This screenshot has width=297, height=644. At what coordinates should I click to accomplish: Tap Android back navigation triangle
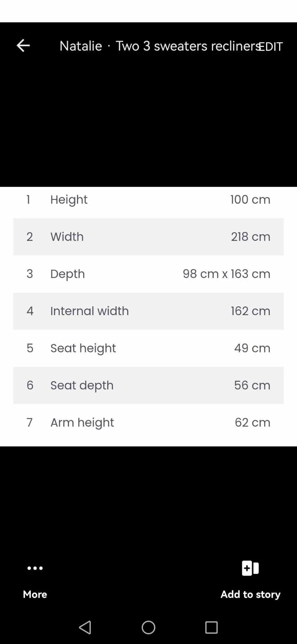click(x=85, y=627)
